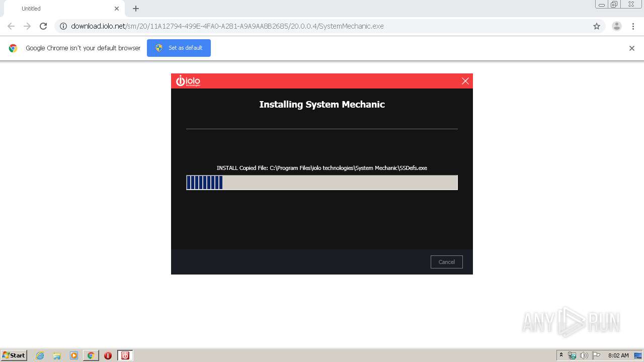Switch to Chrome in taskbar

pyautogui.click(x=91, y=355)
